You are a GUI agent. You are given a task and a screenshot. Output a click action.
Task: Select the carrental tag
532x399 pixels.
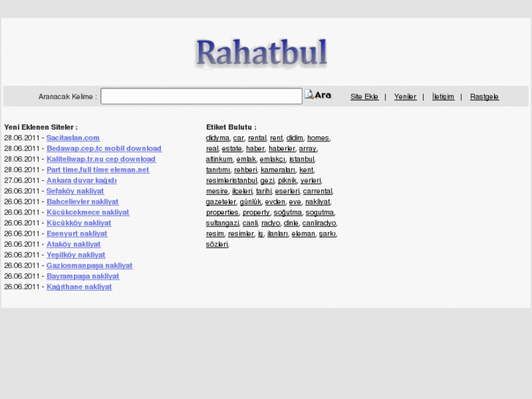click(x=318, y=191)
